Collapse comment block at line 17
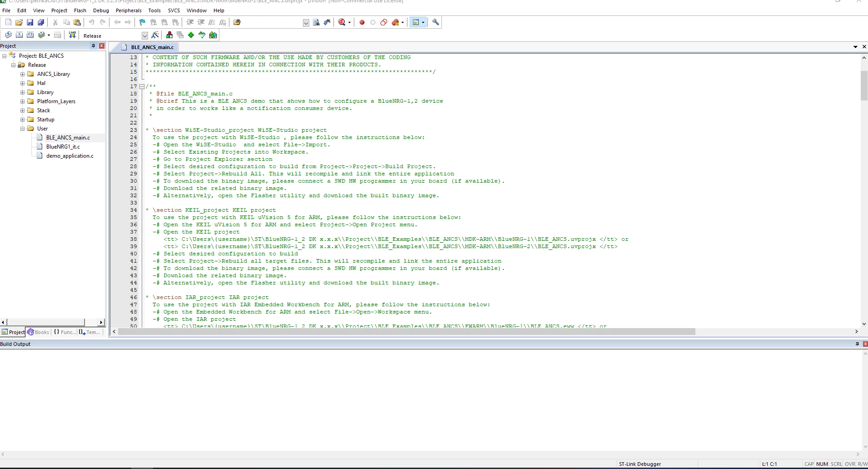Viewport: 868px width, 469px height. (142, 86)
